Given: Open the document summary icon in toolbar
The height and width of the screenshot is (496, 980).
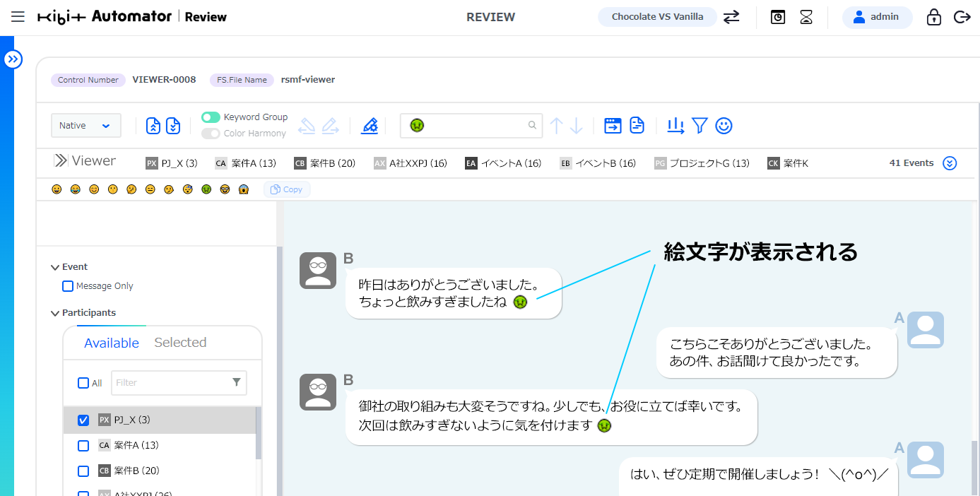Looking at the screenshot, I should click(637, 125).
